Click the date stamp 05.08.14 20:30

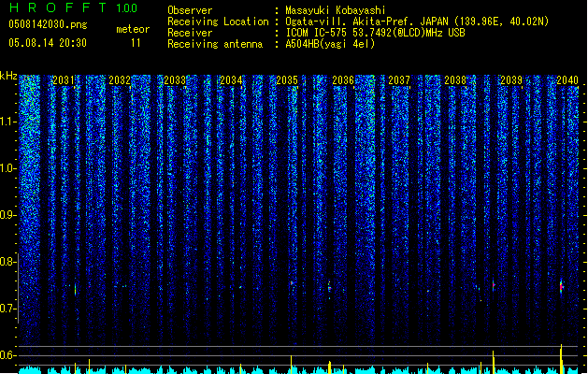[48, 43]
